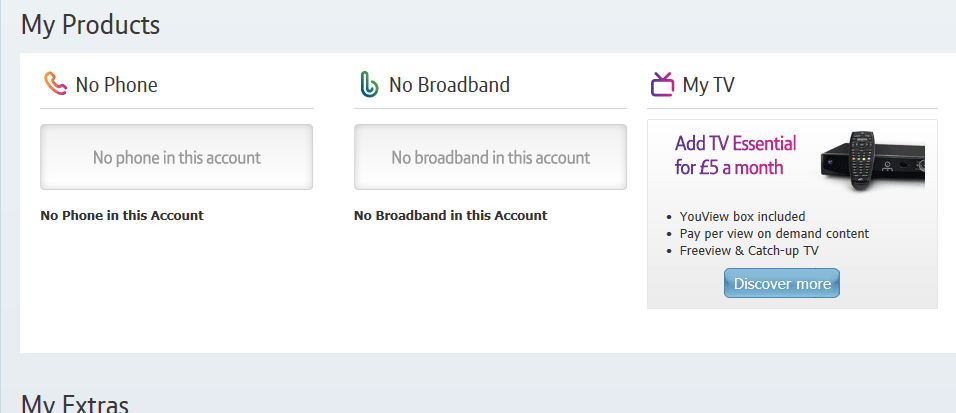
Task: Click the My TV column title
Action: pos(708,85)
